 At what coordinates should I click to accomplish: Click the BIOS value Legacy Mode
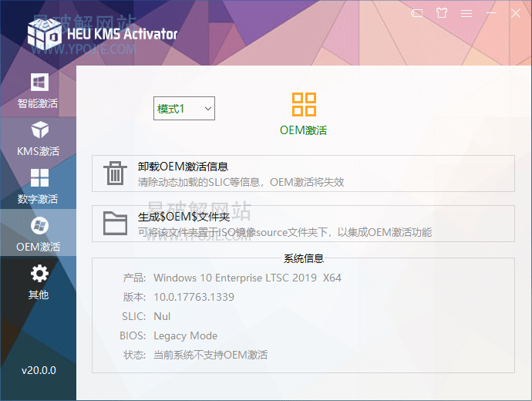tap(185, 336)
